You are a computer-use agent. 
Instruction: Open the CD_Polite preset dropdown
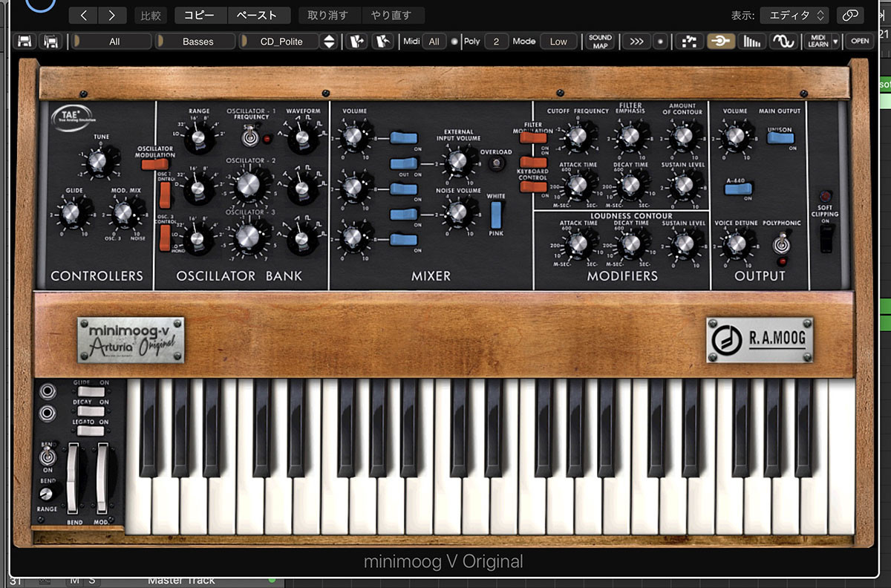tap(281, 42)
